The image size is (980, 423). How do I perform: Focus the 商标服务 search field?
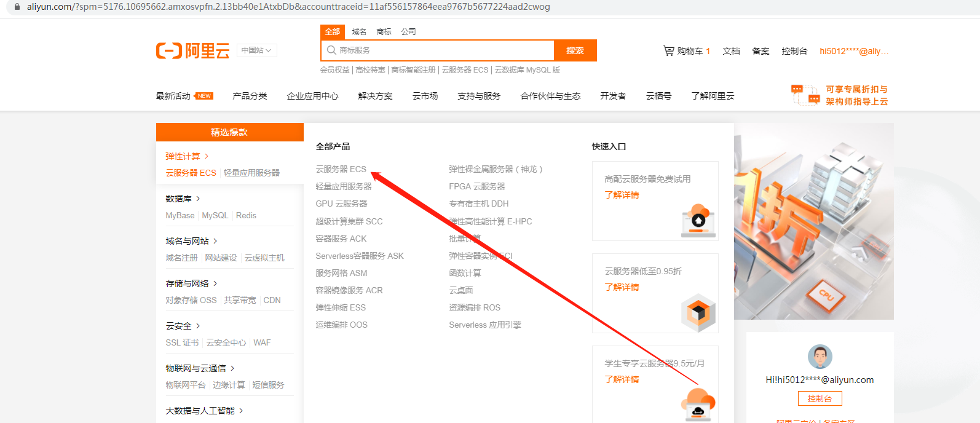pos(438,50)
